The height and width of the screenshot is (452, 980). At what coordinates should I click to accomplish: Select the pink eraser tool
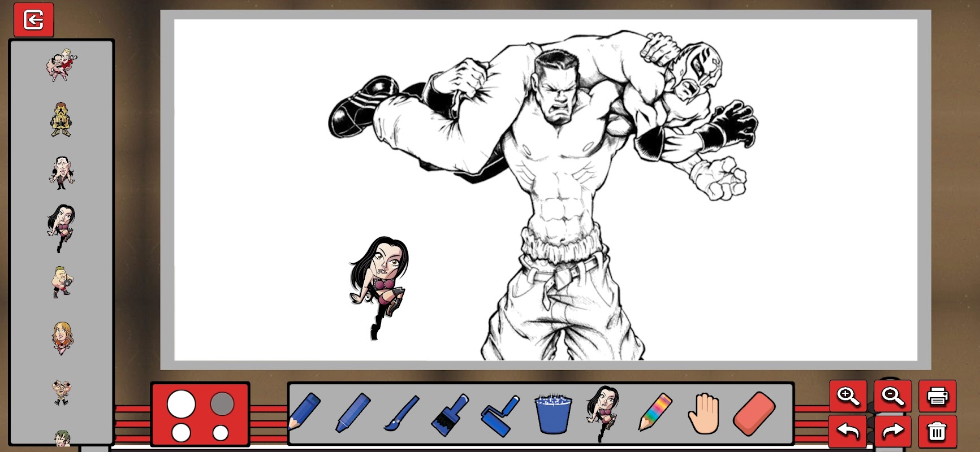(x=754, y=414)
